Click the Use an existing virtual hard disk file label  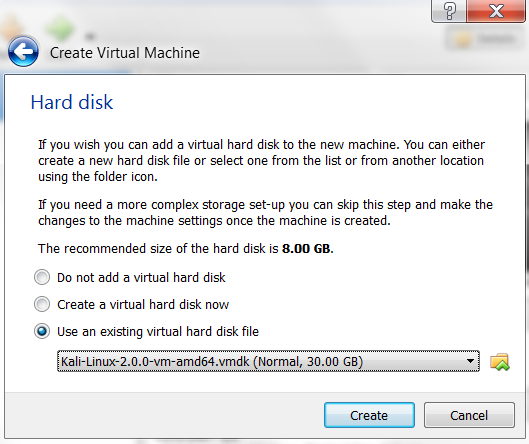pyautogui.click(x=158, y=332)
